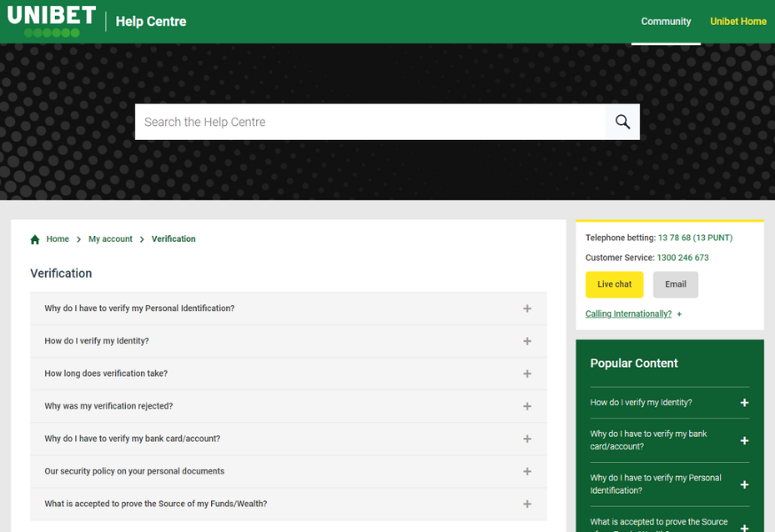Viewport: 775px width, 532px height.
Task: Expand Popular Content bank card/account question
Action: pos(669,441)
